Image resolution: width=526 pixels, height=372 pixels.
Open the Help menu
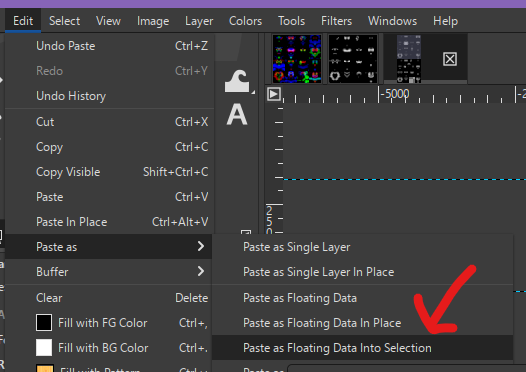coord(445,21)
